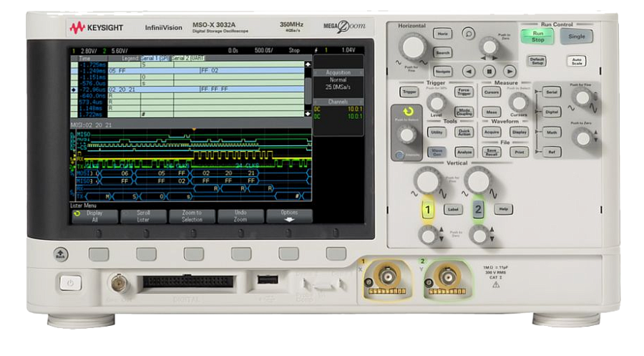The image size is (644, 356).
Task: Click the Display key in Waveform section
Action: click(519, 133)
